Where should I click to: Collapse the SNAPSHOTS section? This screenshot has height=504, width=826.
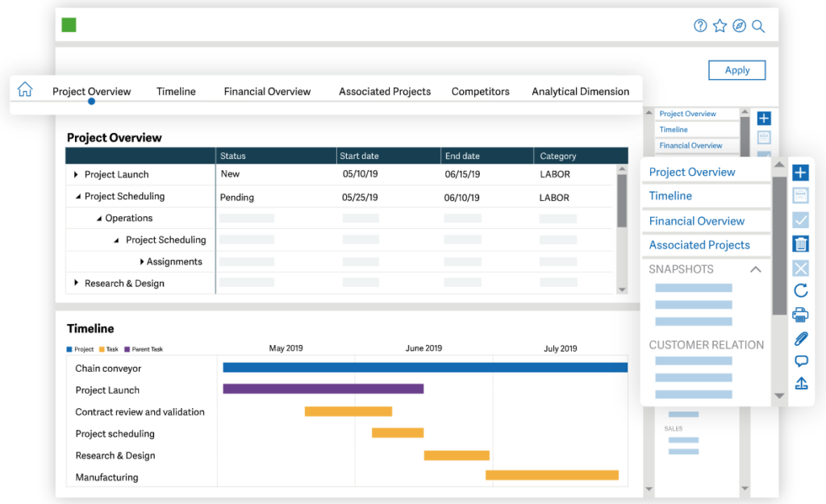coord(755,269)
